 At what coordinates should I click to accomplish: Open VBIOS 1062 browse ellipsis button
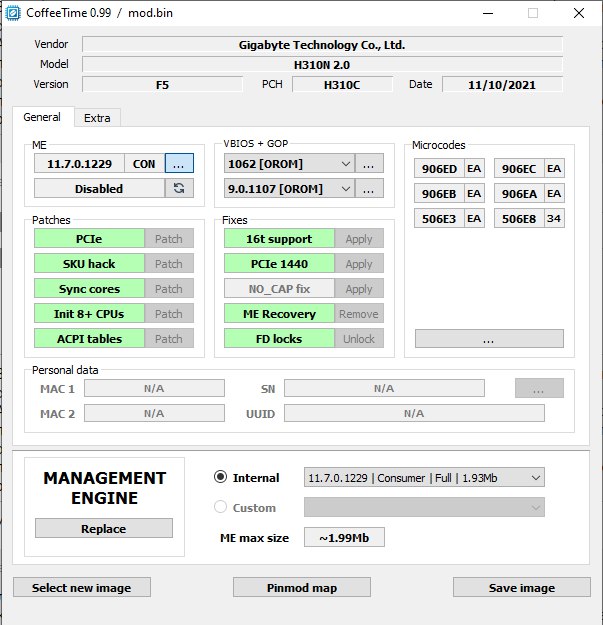369,163
